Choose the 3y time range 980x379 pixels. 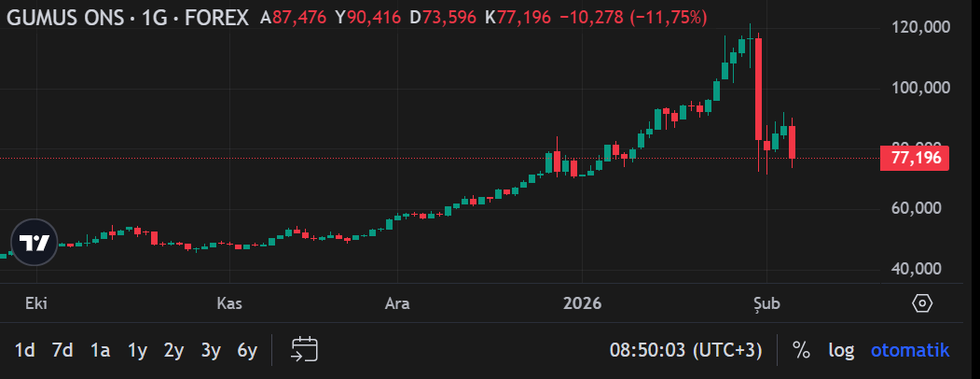(211, 350)
